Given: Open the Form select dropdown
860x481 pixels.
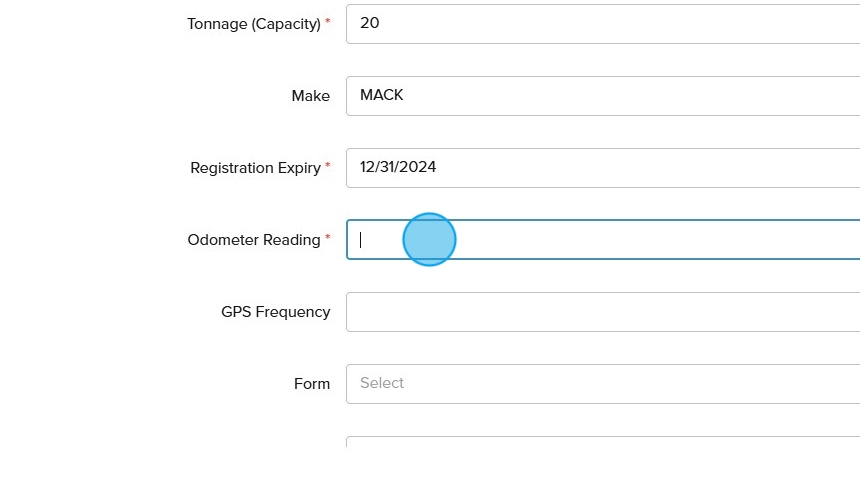Looking at the screenshot, I should 600,384.
